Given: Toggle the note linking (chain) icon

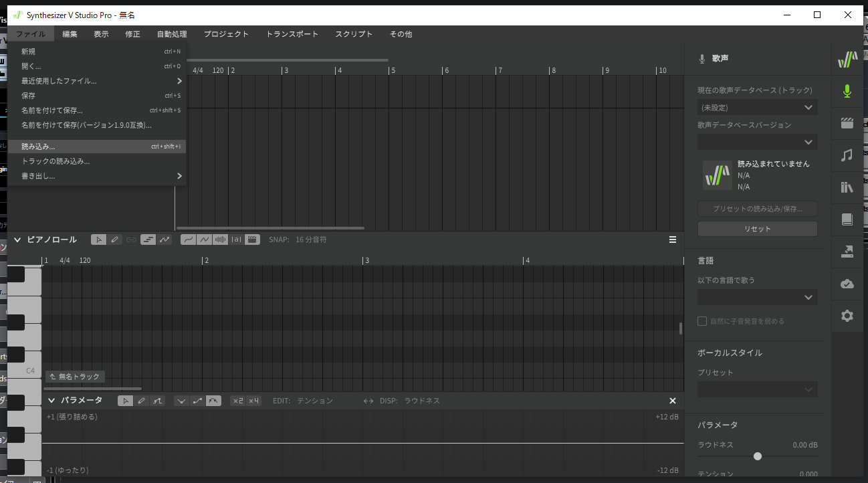Looking at the screenshot, I should click(x=131, y=239).
